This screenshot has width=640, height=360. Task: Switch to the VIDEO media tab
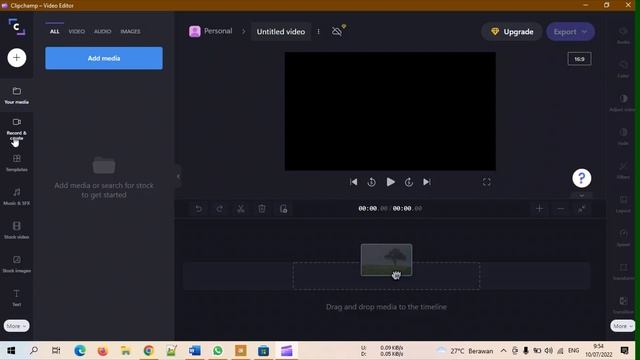77,31
